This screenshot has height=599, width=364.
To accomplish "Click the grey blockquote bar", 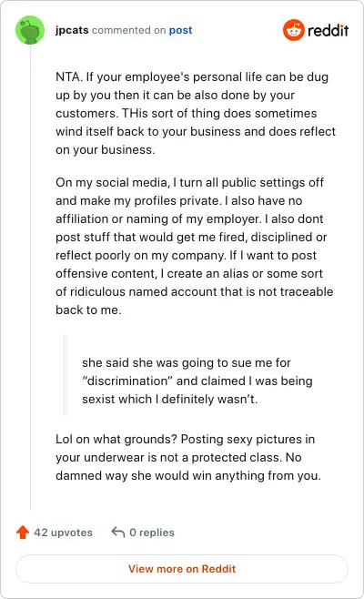I will 65,375.
